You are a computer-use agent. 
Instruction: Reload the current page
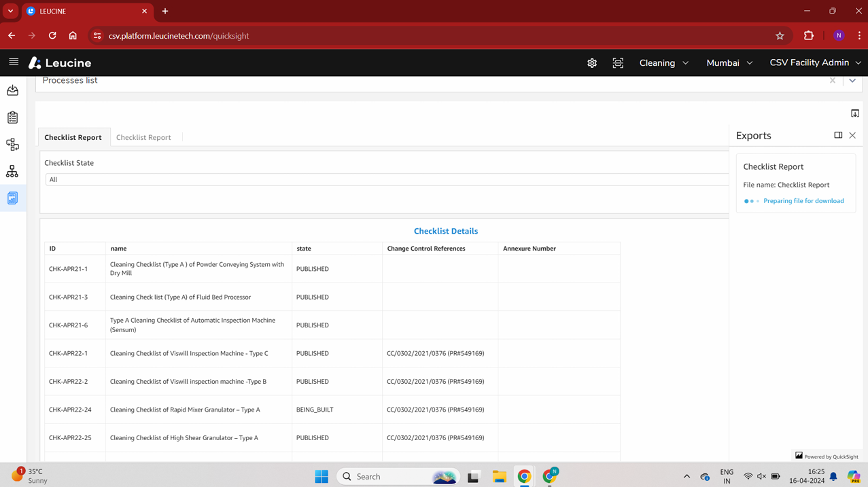[x=52, y=36]
